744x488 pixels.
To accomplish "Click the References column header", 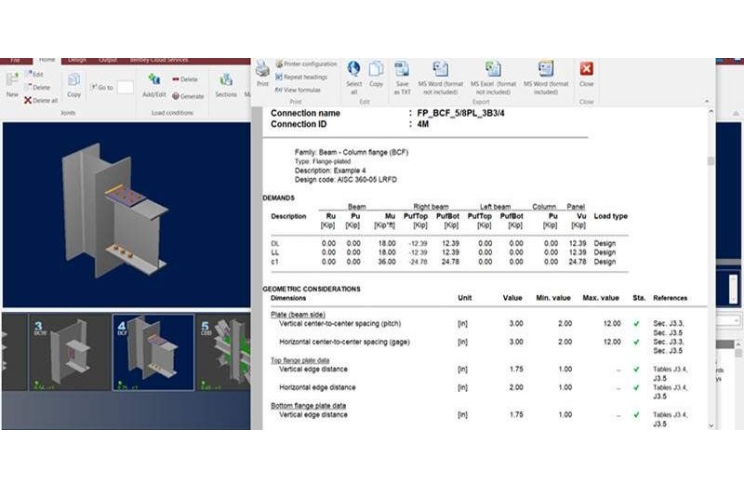I will (x=670, y=298).
